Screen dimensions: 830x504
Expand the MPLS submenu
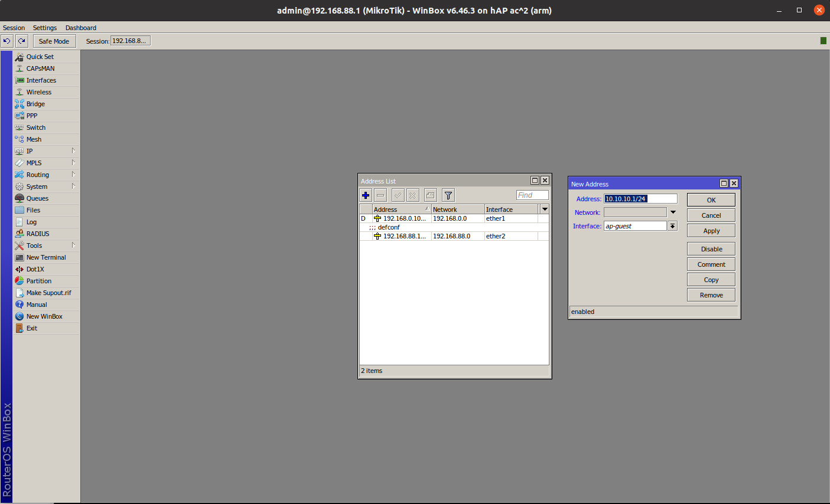point(46,163)
